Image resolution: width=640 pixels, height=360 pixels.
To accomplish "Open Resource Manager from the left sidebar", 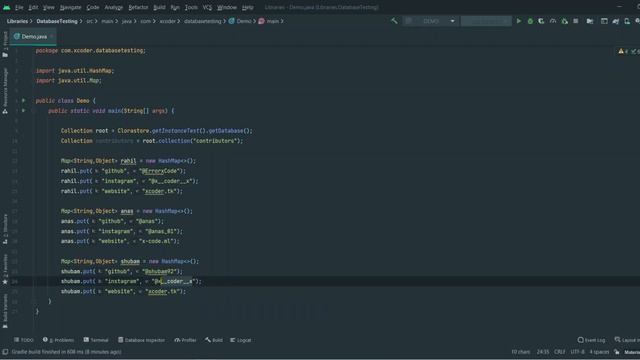I will 5,91.
